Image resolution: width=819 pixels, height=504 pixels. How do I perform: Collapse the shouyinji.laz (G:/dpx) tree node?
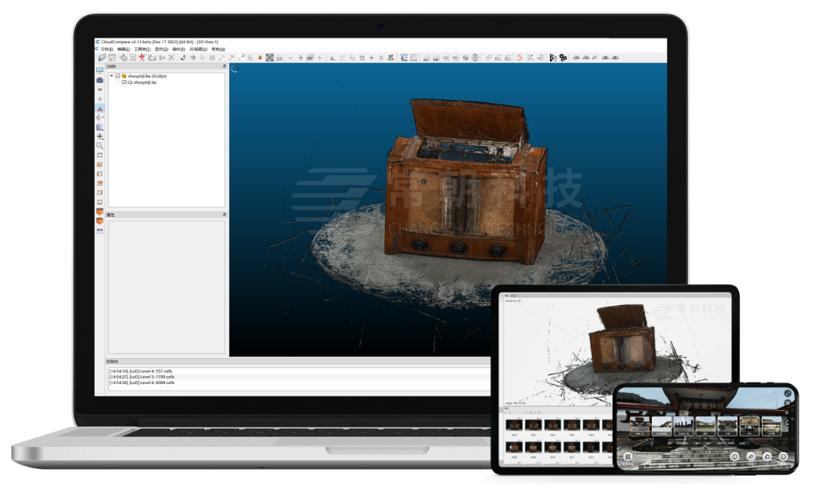pos(111,76)
